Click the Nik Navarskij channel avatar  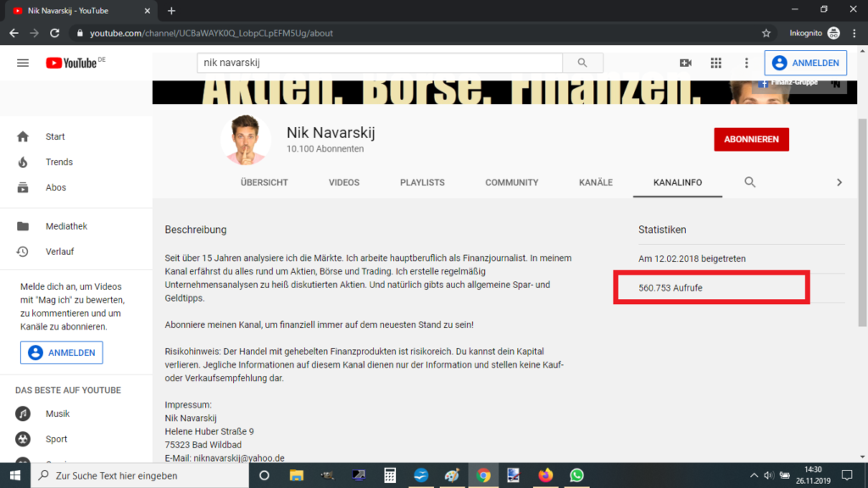pos(246,140)
